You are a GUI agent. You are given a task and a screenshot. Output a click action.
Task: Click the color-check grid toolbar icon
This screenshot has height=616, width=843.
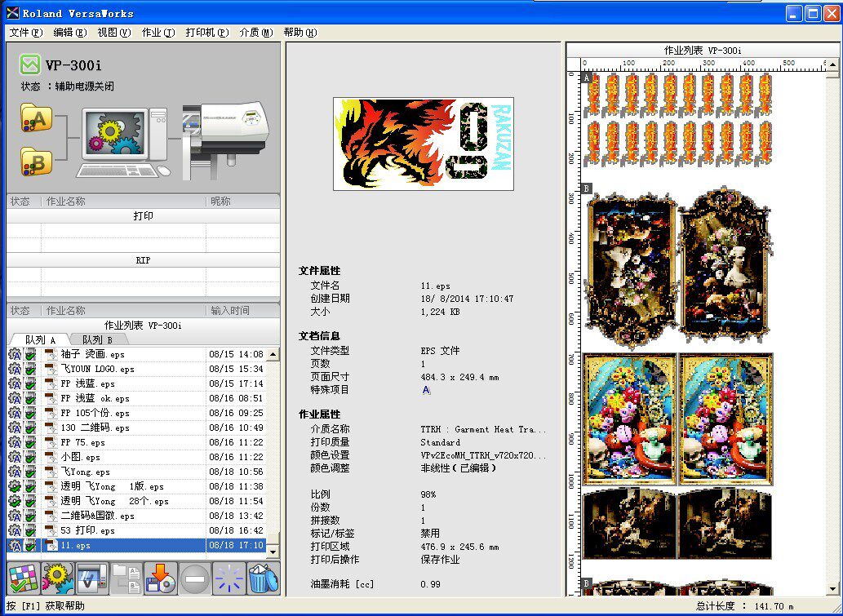tap(23, 578)
